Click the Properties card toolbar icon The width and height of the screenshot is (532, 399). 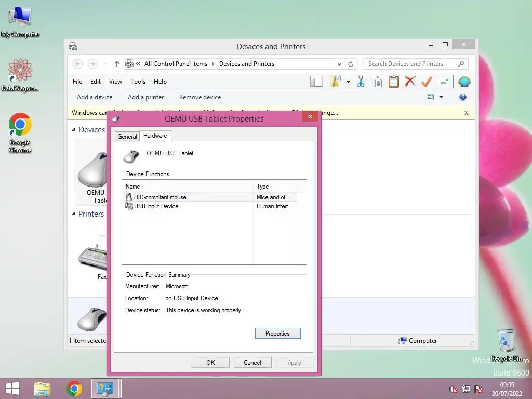point(444,82)
